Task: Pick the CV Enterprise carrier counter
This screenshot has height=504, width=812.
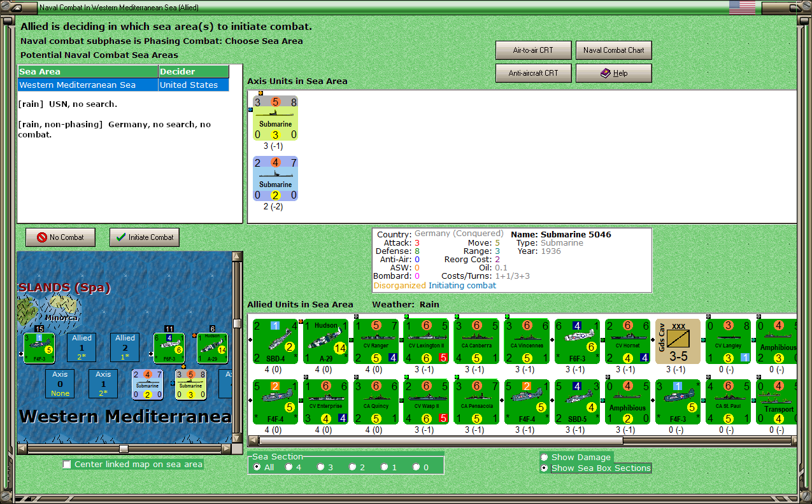Action: [x=325, y=402]
